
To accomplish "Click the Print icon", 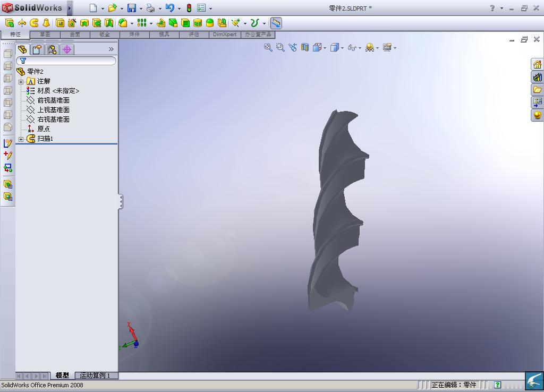I will pyautogui.click(x=150, y=8).
